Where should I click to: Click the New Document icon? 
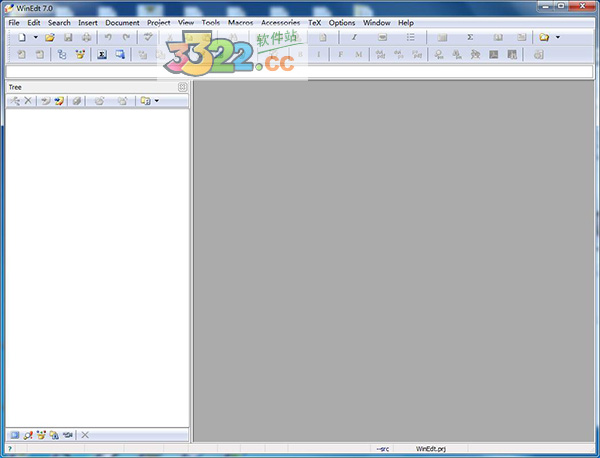coord(22,37)
